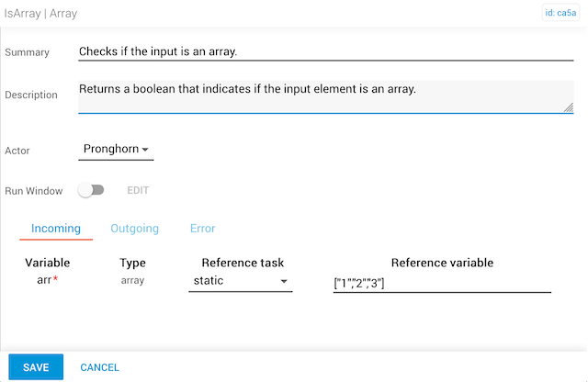This screenshot has width=588, height=382.
Task: Select the Error tab
Action: click(x=202, y=229)
